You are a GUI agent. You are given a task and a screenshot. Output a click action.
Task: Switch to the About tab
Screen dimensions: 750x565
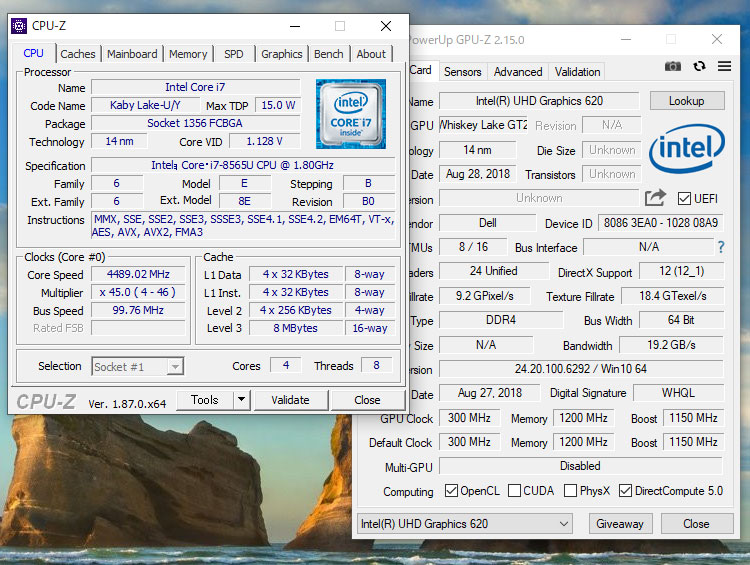(371, 54)
